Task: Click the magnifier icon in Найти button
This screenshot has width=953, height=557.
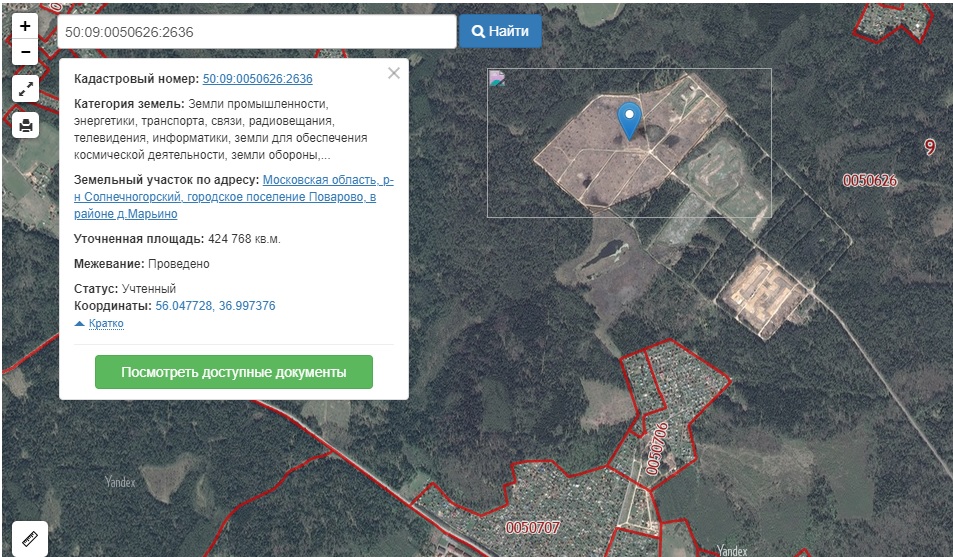Action: point(478,31)
